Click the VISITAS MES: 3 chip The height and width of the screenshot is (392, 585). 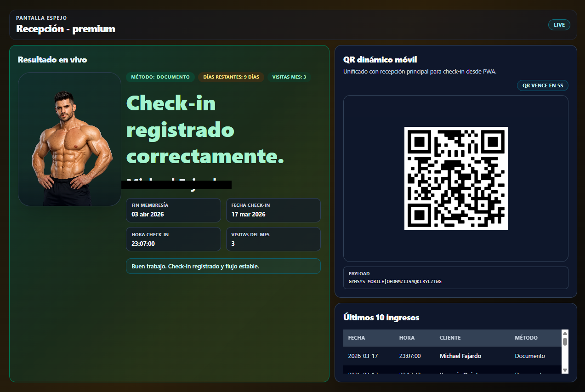click(x=289, y=77)
